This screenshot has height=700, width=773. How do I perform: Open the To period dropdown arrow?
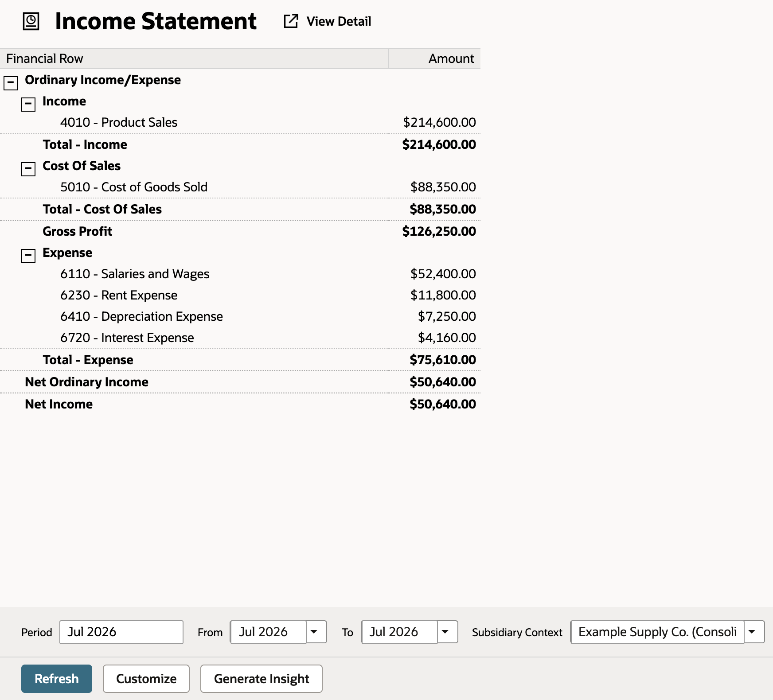[447, 632]
